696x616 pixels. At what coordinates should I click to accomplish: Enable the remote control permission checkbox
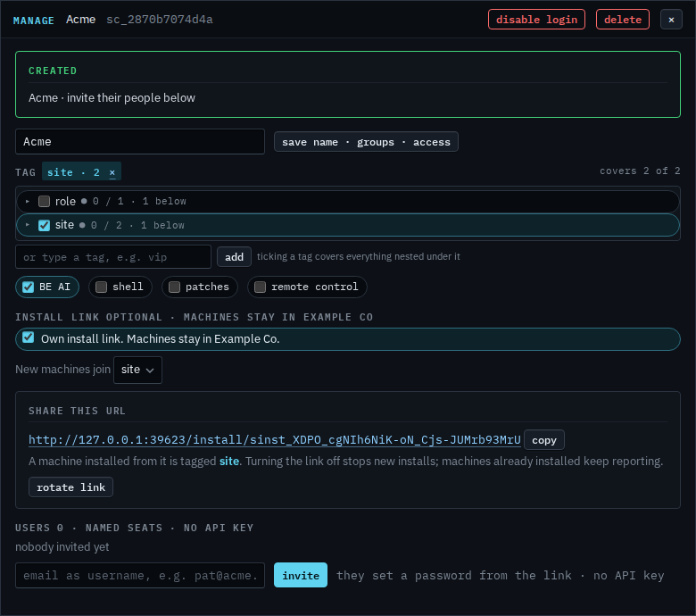coord(261,287)
